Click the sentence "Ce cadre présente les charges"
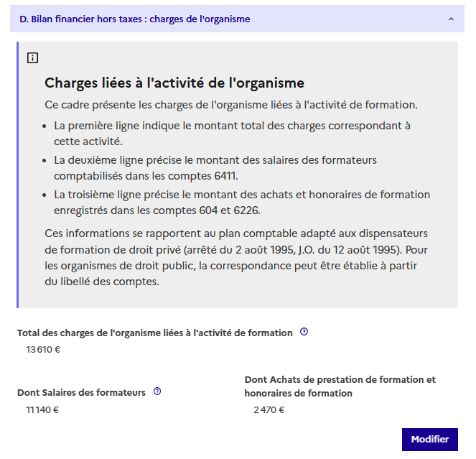 (230, 105)
